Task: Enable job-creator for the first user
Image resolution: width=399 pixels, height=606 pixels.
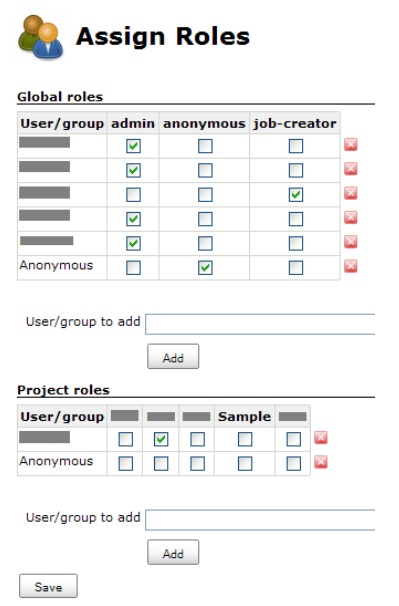Action: 296,146
